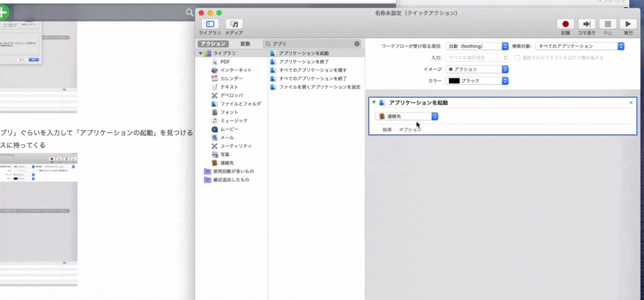This screenshot has height=300, width=644.
Task: Clear the action search field
Action: click(x=357, y=44)
